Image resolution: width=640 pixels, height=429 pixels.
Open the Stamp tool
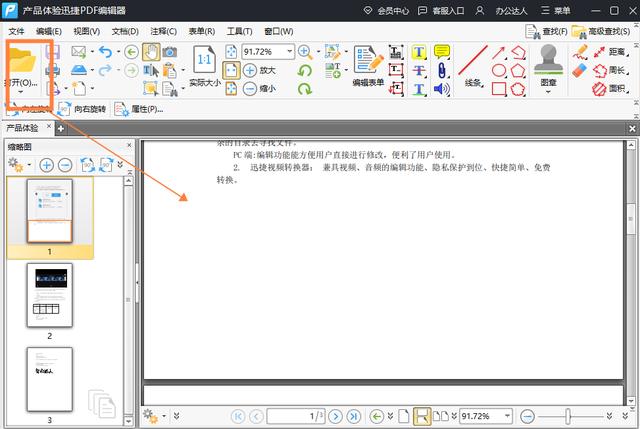pos(548,65)
